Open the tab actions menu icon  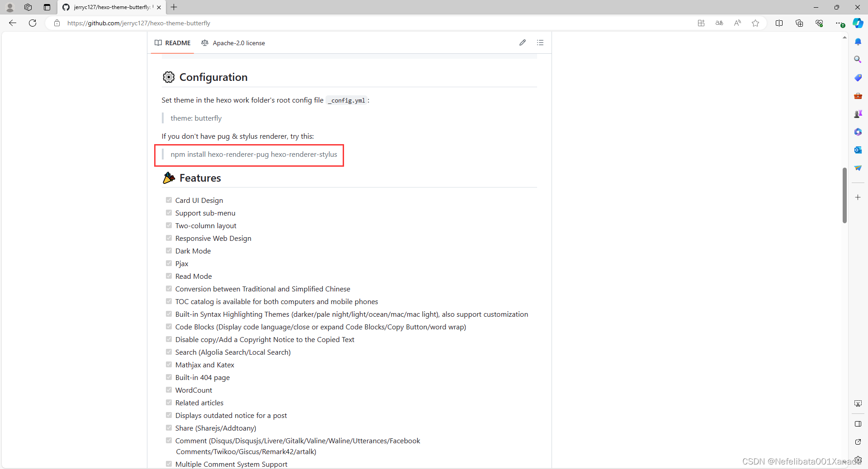(x=47, y=7)
